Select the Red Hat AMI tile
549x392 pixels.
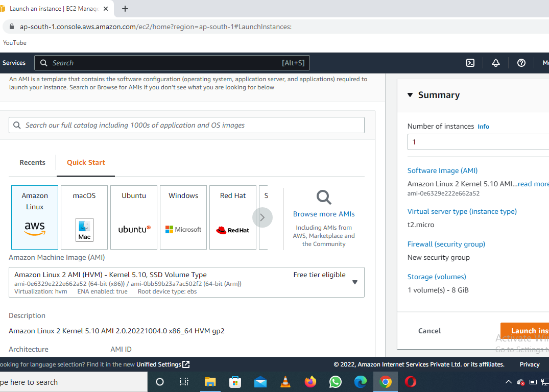coord(233,217)
